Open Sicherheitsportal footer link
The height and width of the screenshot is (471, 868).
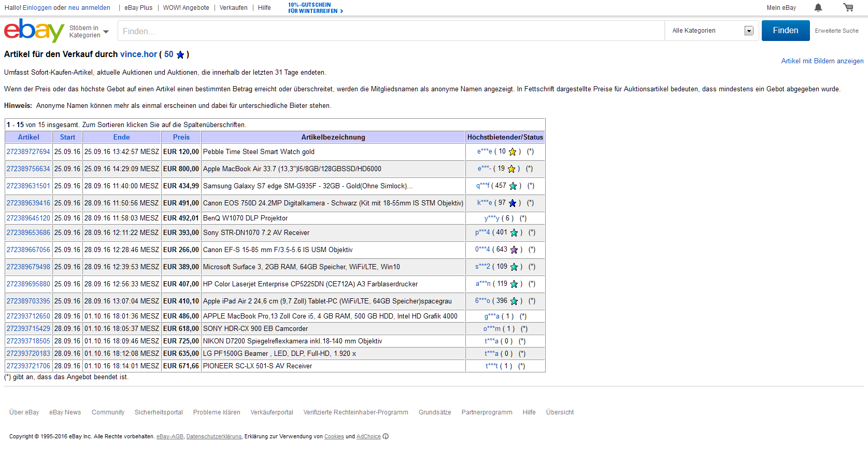click(159, 412)
